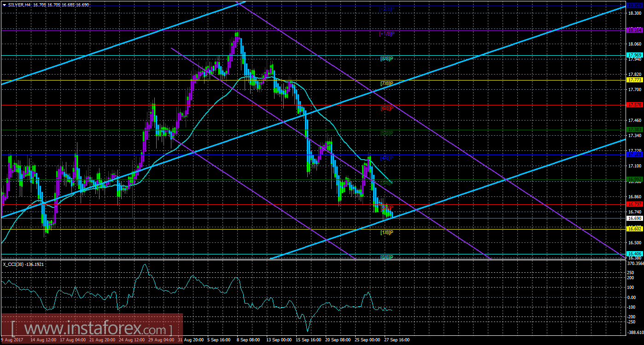The image size is (644, 345).
Task: Click the 18.300 price axis value
Action: tap(634, 14)
